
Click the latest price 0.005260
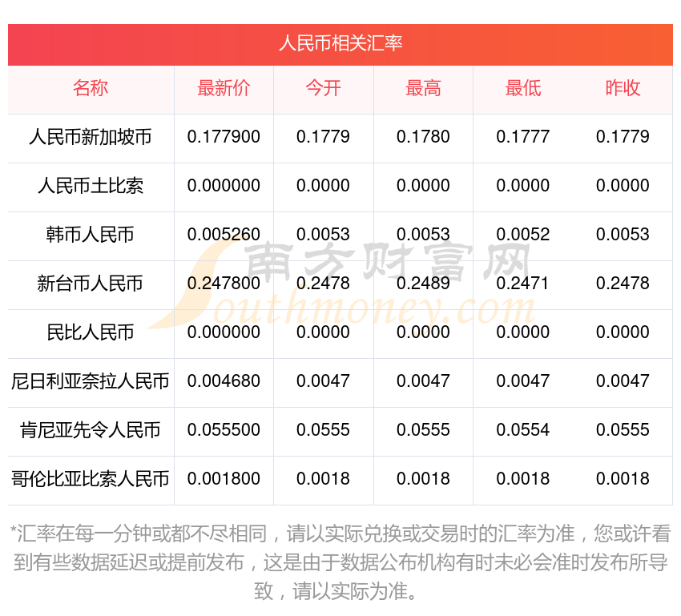pyautogui.click(x=224, y=235)
